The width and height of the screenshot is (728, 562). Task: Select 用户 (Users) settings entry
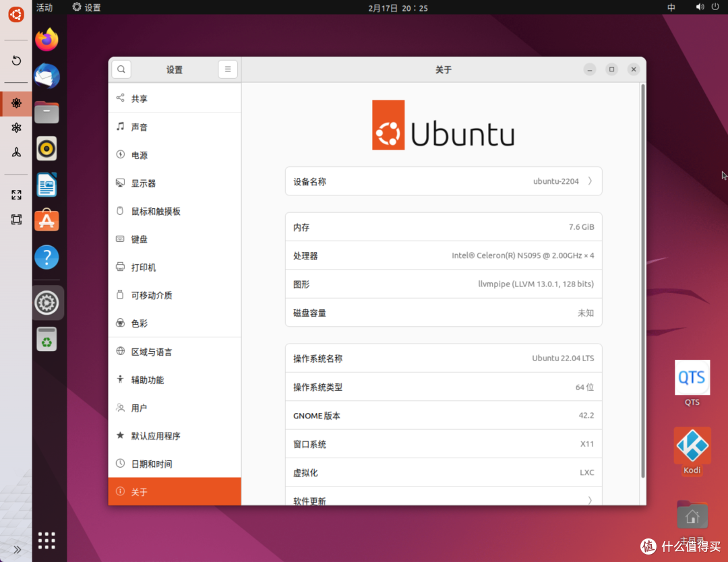click(175, 408)
